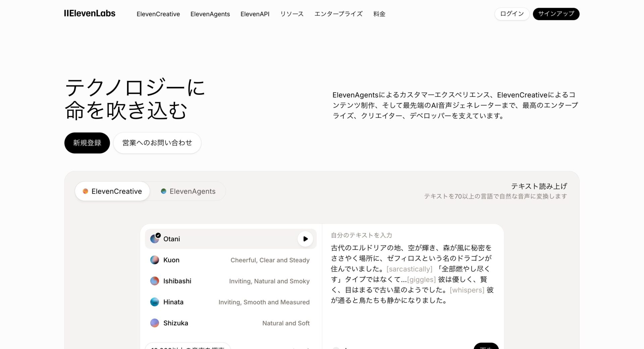Click the 再生 playback button
Image resolution: width=644 pixels, height=349 pixels.
pyautogui.click(x=486, y=348)
